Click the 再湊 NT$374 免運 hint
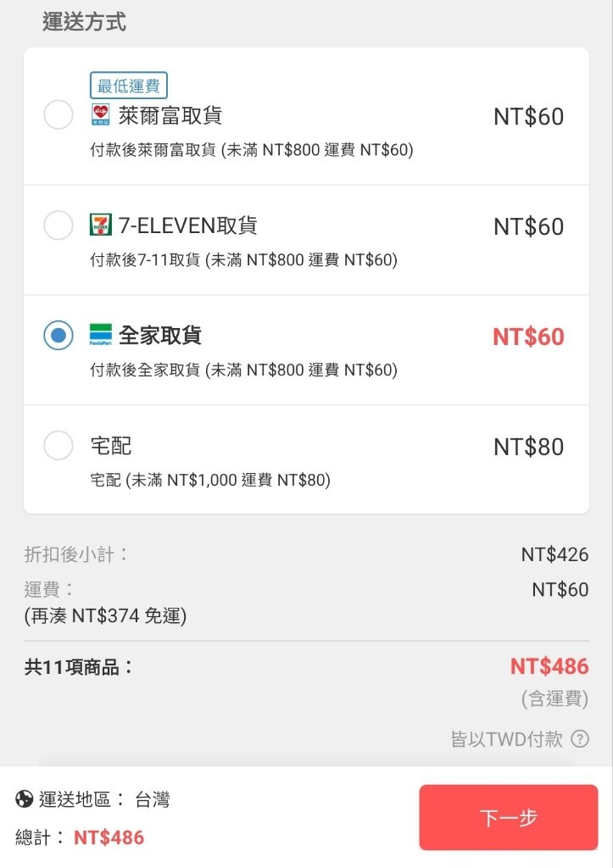This screenshot has width=613, height=868. (x=105, y=615)
